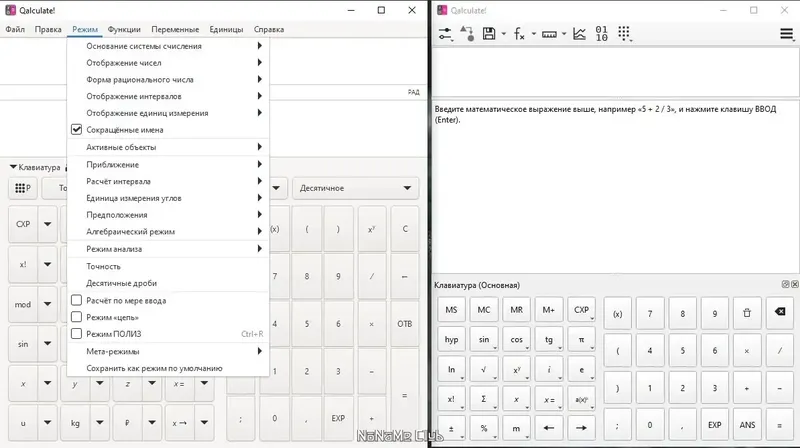
Task: Open the Десятичное number base dropdown
Action: point(356,188)
